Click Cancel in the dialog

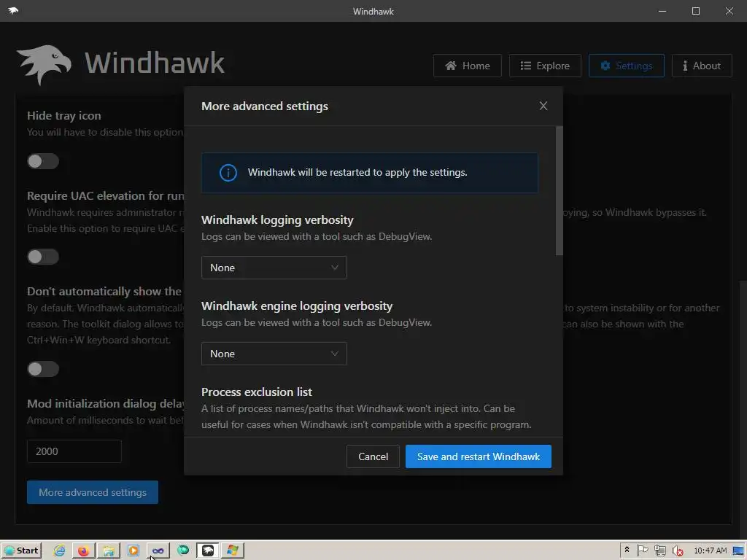373,456
